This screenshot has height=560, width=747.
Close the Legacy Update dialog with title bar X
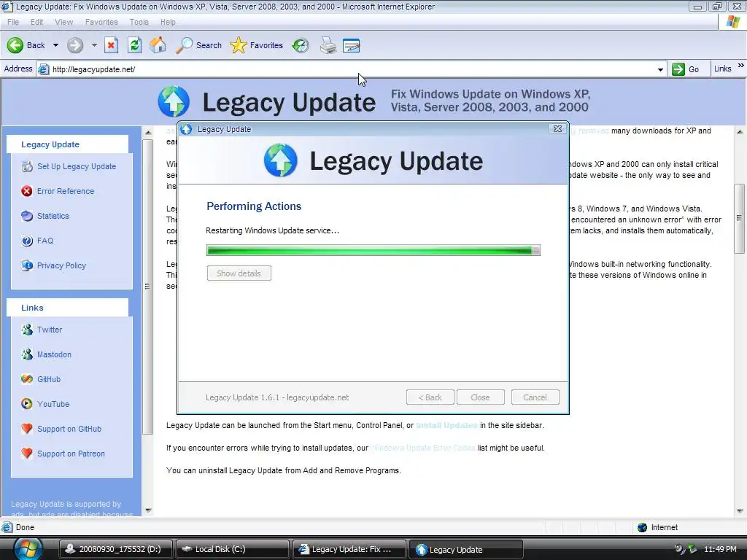tap(557, 128)
